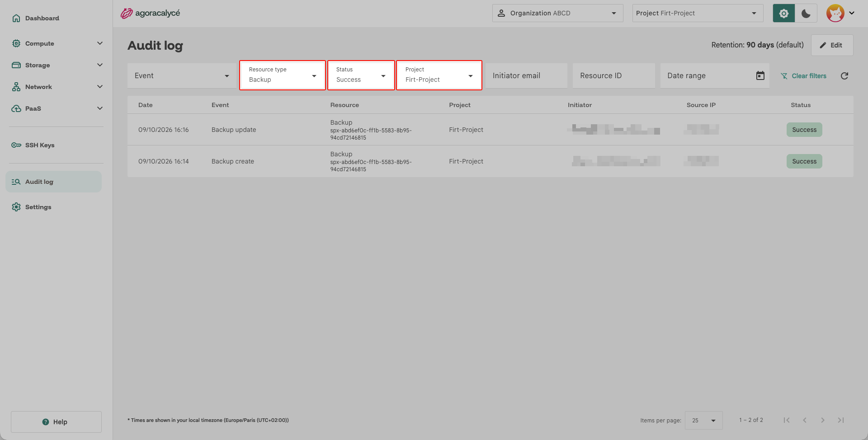Switch to light theme sun icon
Screen dimensions: 868x440
point(784,13)
